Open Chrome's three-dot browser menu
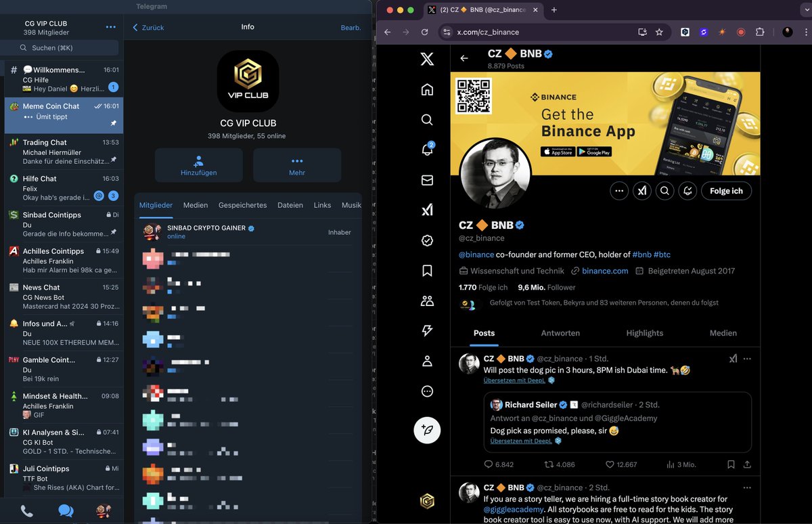 point(805,32)
